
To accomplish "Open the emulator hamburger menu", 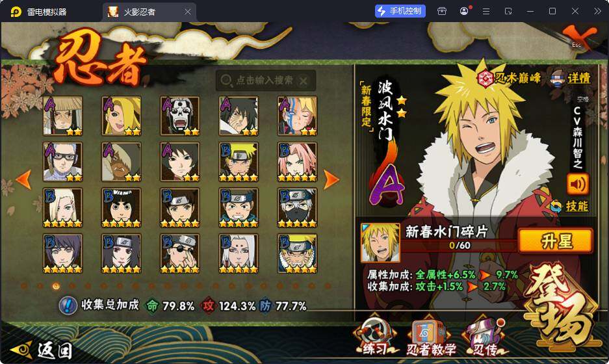I will coord(486,11).
